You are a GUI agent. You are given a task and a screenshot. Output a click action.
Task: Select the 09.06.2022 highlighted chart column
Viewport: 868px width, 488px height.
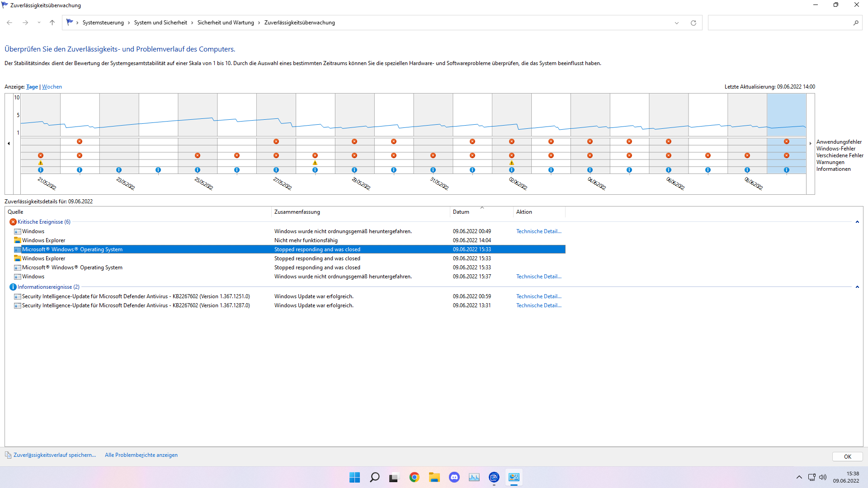point(786,133)
